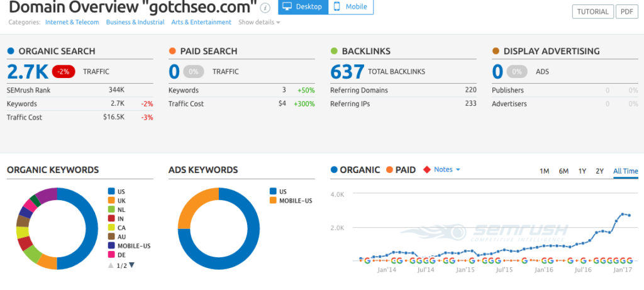Open the 220 Referring Domains value
The image size is (644, 290).
pyautogui.click(x=470, y=90)
